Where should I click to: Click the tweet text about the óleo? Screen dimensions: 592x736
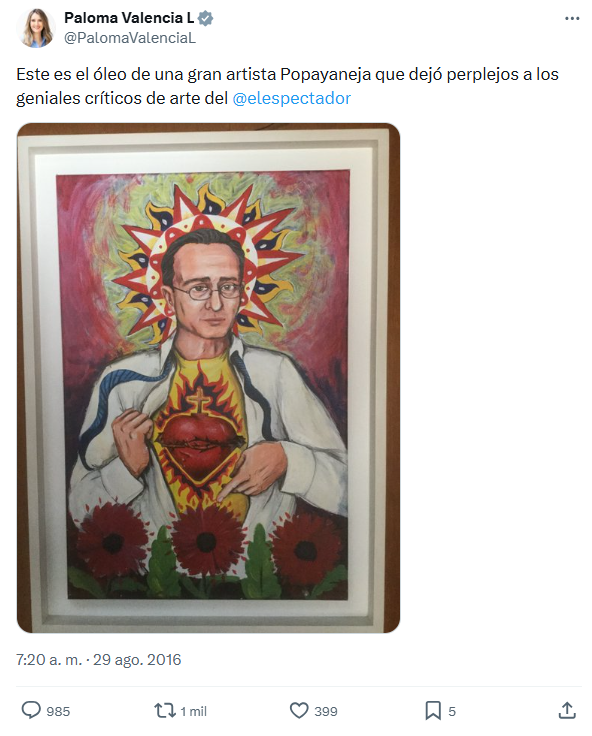(287, 86)
